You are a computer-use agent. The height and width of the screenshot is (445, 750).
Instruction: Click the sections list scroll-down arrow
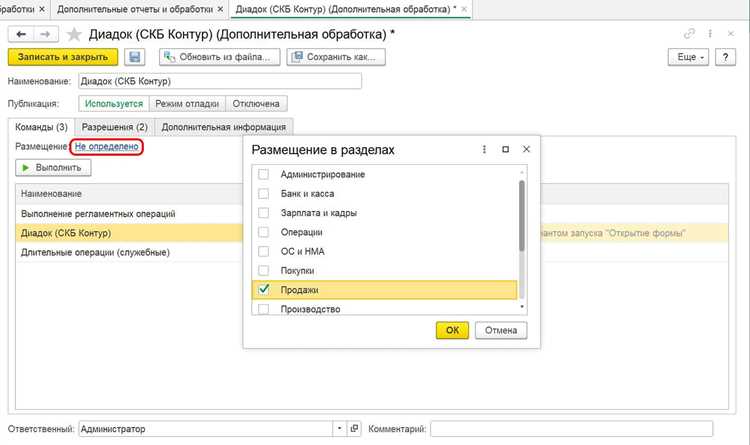(522, 307)
